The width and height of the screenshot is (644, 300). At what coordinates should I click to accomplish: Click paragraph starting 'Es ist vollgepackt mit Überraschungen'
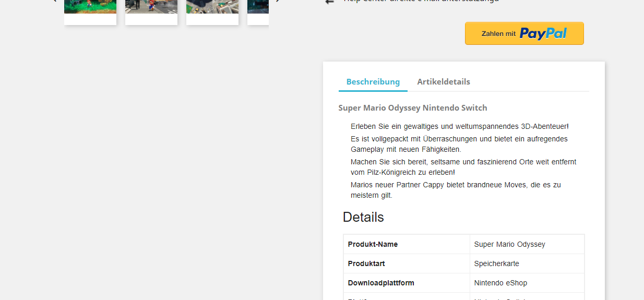point(459,144)
